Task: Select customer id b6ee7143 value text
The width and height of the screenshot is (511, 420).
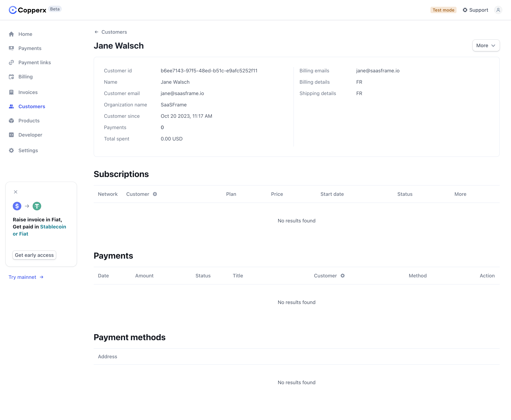Action: (209, 71)
